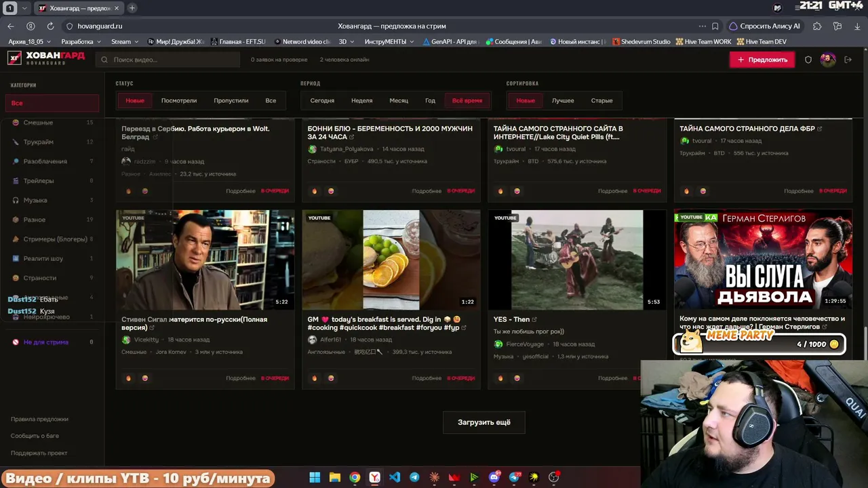Viewport: 868px width, 488px height.
Task: Select the Все category in sidebar
Action: pos(52,103)
